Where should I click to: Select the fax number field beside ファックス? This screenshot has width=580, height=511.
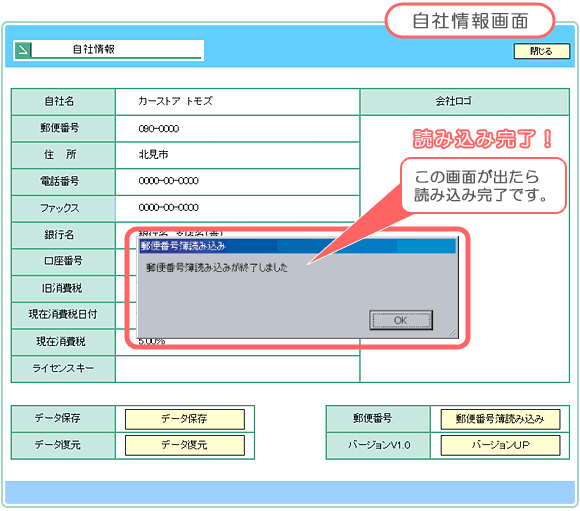pyautogui.click(x=237, y=208)
